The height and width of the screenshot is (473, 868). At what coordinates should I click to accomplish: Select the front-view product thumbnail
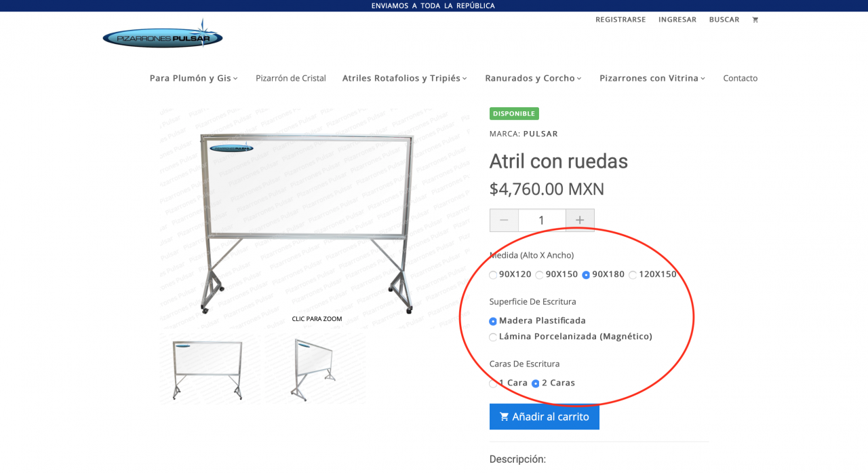[208, 369]
